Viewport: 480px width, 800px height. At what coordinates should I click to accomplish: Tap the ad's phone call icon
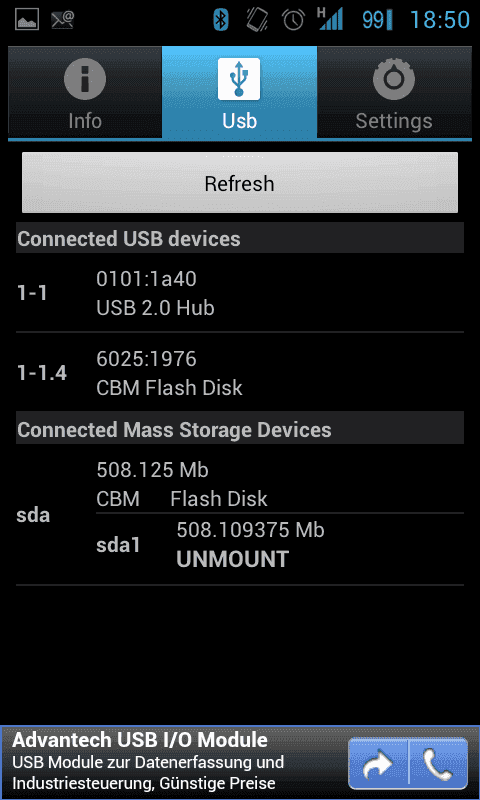[439, 763]
